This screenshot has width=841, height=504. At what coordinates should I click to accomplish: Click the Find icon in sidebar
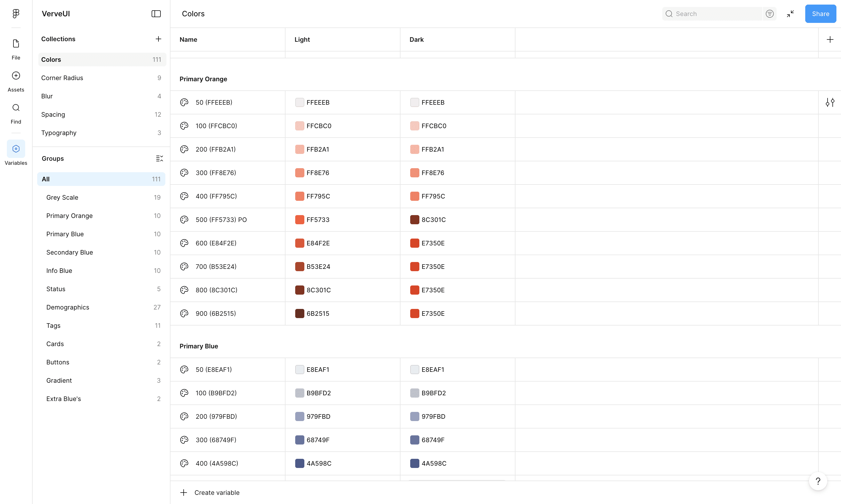click(16, 108)
